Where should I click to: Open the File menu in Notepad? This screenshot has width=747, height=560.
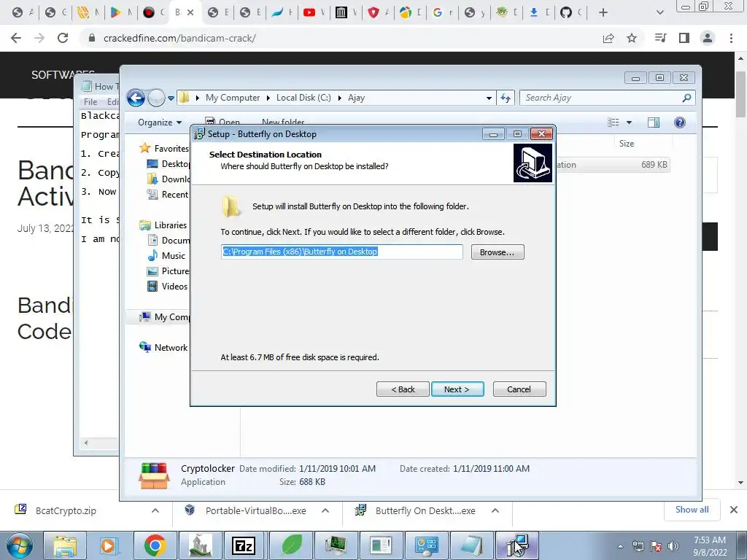pos(90,101)
